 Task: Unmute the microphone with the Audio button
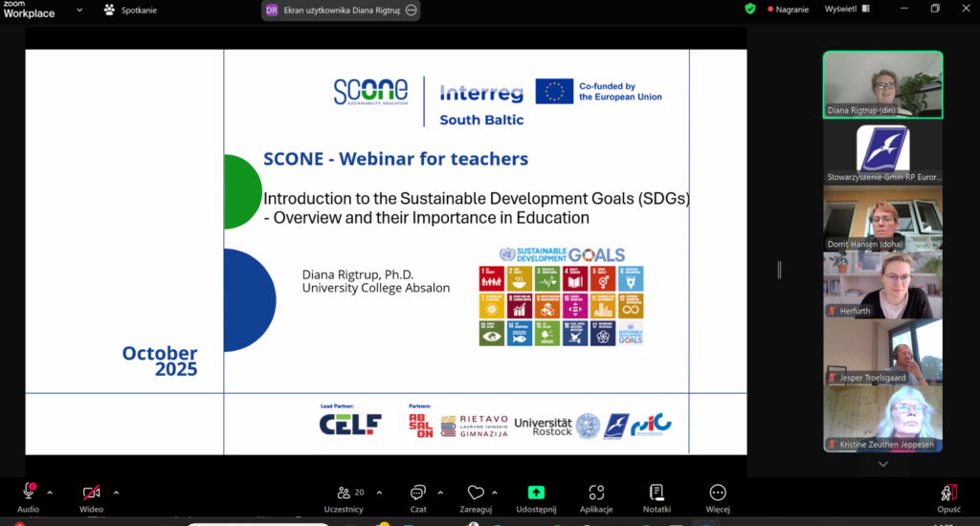pyautogui.click(x=28, y=493)
